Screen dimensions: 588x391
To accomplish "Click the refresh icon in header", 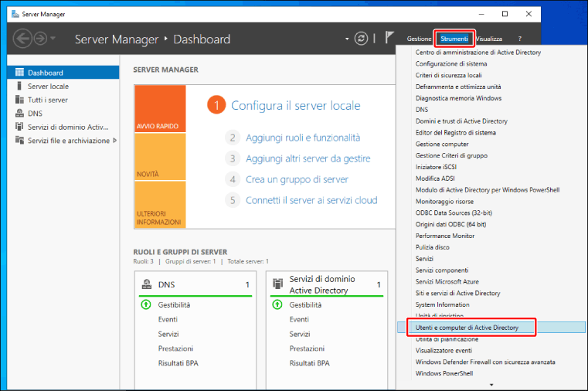I will pos(361,39).
